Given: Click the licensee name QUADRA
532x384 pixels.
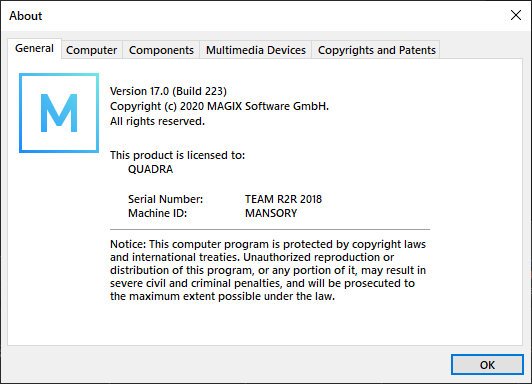Looking at the screenshot, I should (150, 169).
